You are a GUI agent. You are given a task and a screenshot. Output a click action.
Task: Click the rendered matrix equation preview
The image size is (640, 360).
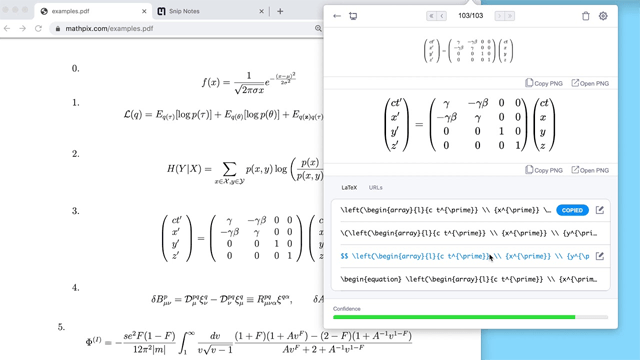click(469, 124)
